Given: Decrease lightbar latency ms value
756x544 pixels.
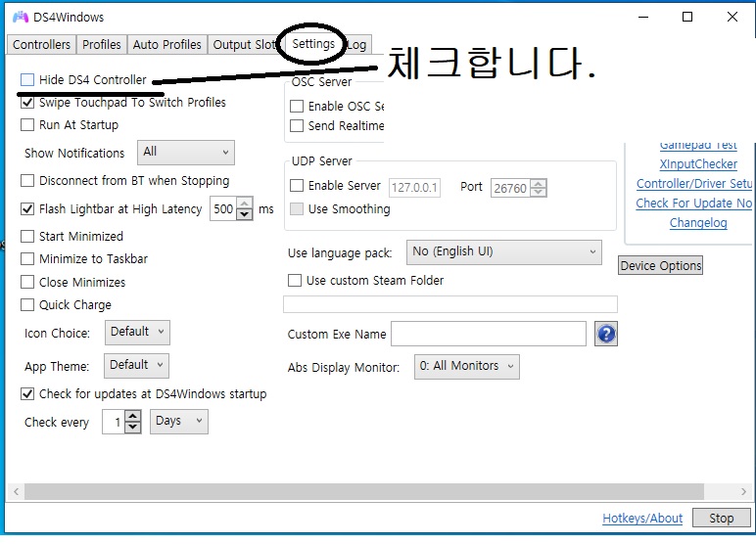Looking at the screenshot, I should (x=245, y=214).
